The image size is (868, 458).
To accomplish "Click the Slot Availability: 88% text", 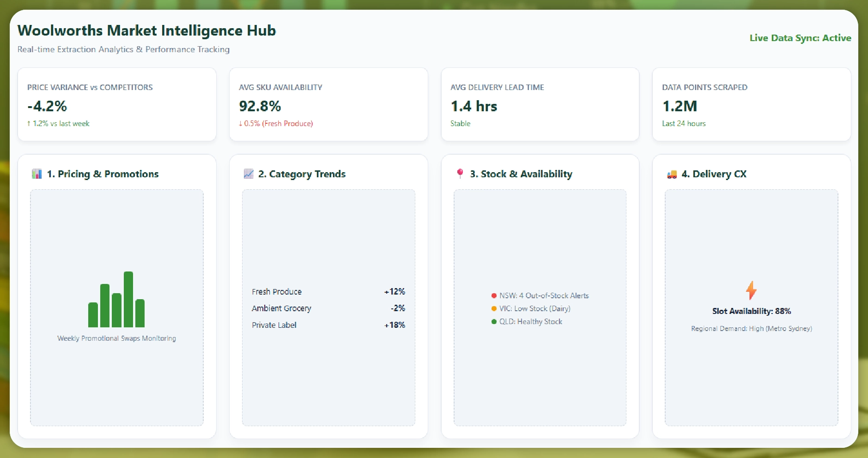I will [x=751, y=311].
